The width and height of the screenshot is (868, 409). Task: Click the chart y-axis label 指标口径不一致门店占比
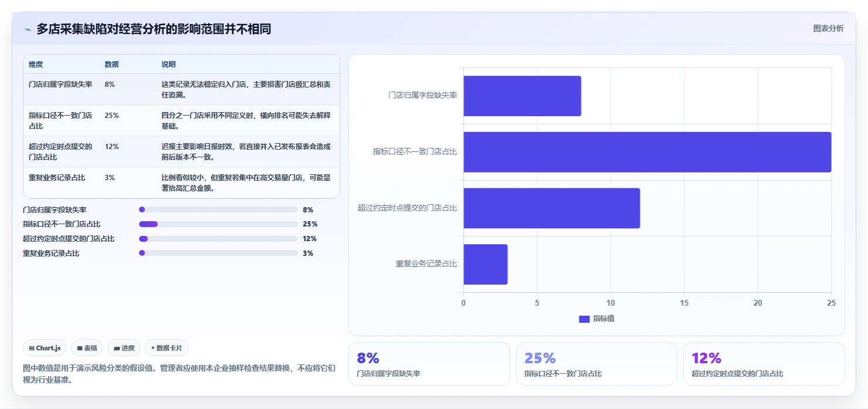point(415,152)
